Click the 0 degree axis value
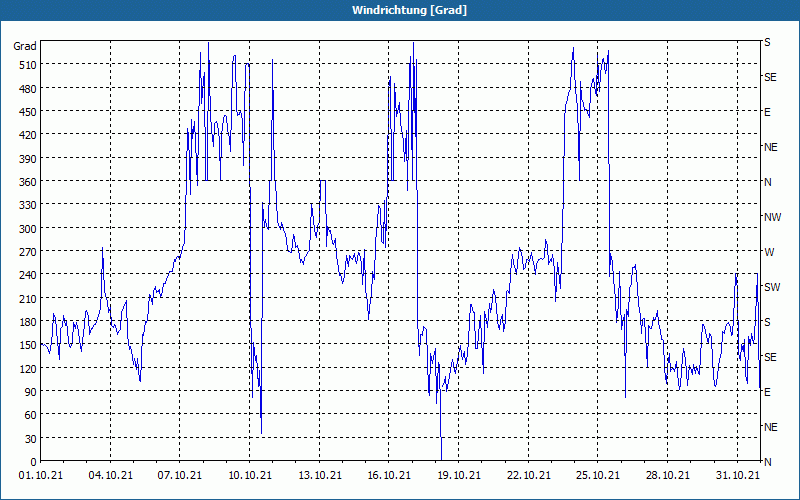The height and width of the screenshot is (500, 800). tap(34, 462)
